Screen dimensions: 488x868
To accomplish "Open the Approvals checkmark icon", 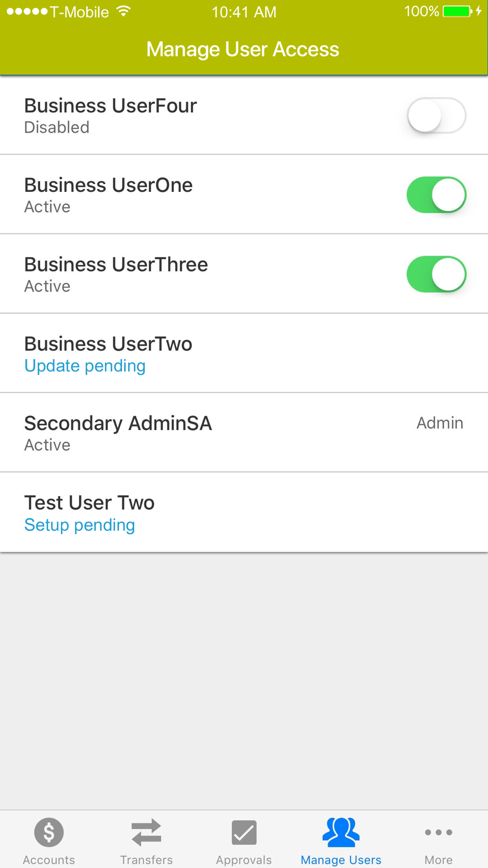I will [x=244, y=832].
